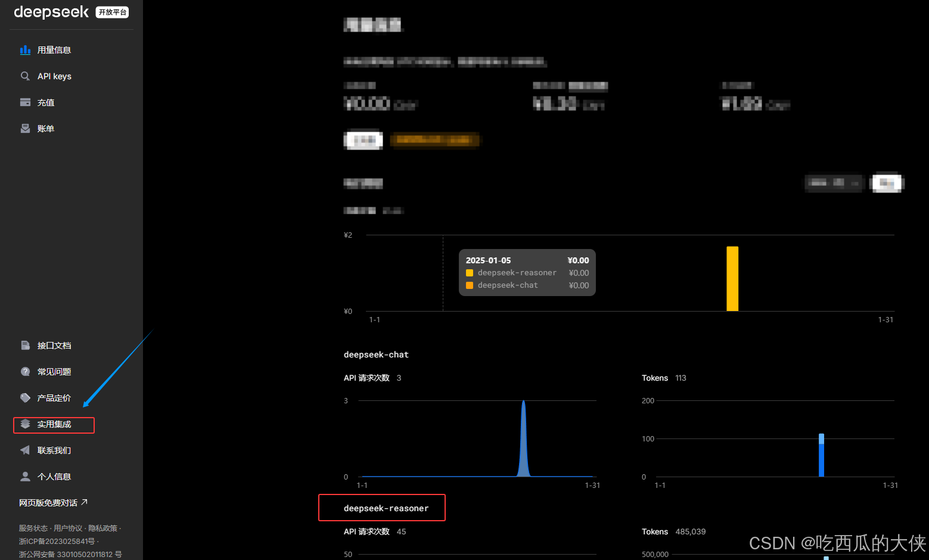The height and width of the screenshot is (560, 929).
Task: Open 联系我们 in the sidebar
Action: click(x=54, y=450)
